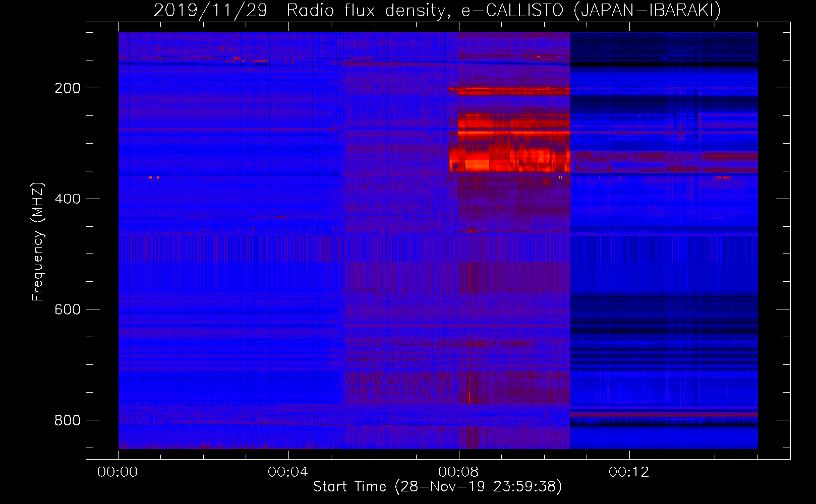The height and width of the screenshot is (504, 816).
Task: Click the 200 frequency tick label
Action: coord(67,88)
